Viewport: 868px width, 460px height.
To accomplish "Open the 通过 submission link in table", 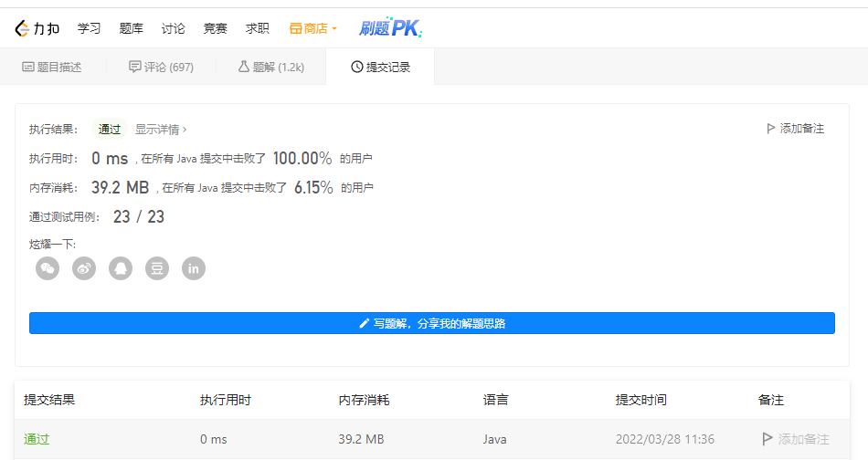I will tap(37, 439).
